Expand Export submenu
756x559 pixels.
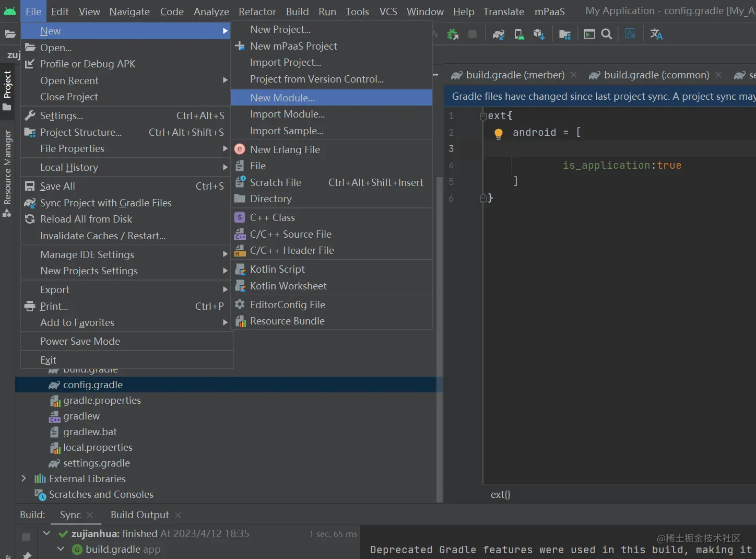[x=225, y=289]
